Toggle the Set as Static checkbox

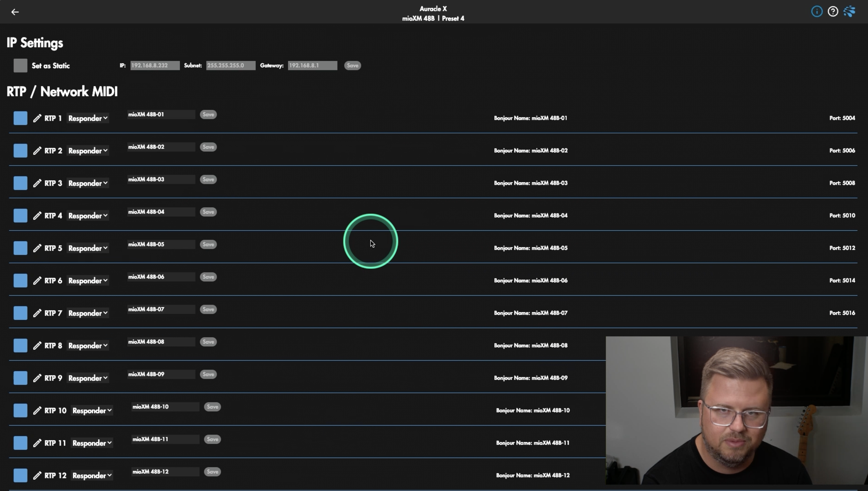coord(20,66)
